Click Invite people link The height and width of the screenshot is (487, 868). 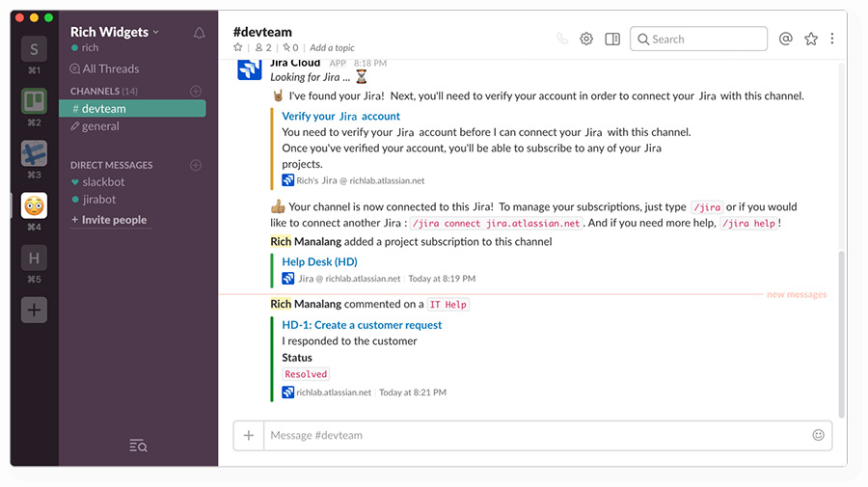coord(109,220)
